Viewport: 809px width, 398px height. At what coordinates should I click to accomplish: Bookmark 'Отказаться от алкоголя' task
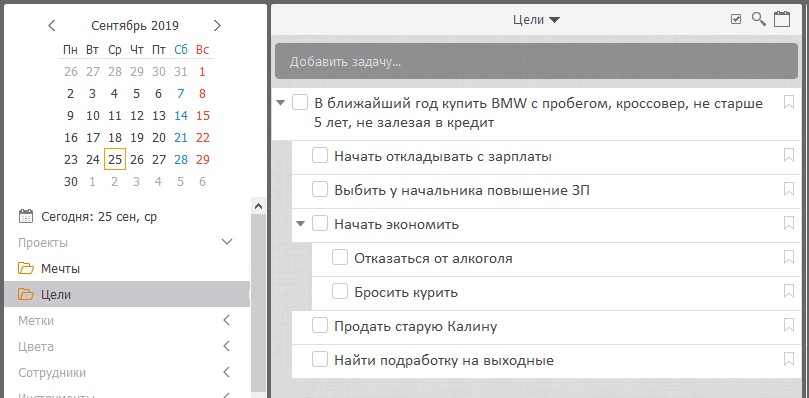(x=788, y=257)
